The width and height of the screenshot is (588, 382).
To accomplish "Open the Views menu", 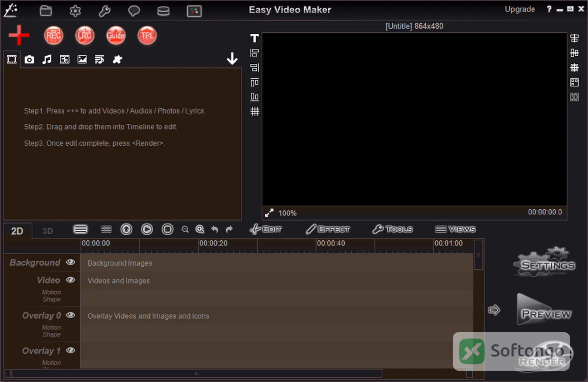I will [455, 229].
